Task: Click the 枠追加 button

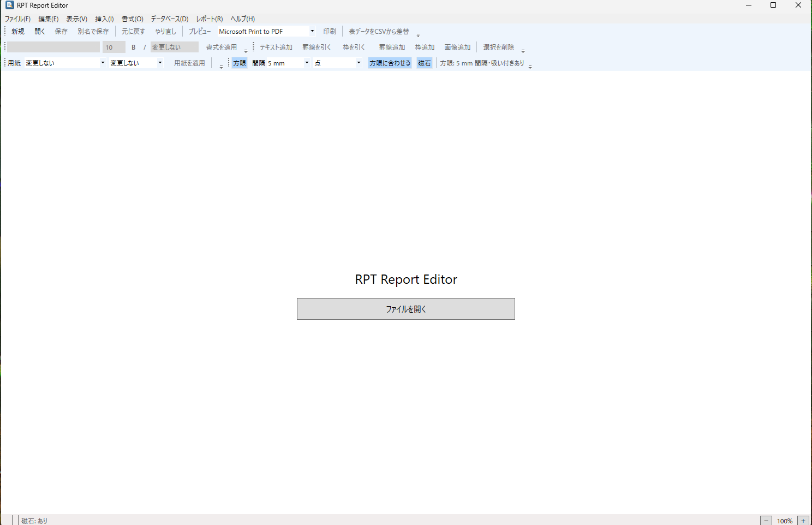Action: click(425, 47)
